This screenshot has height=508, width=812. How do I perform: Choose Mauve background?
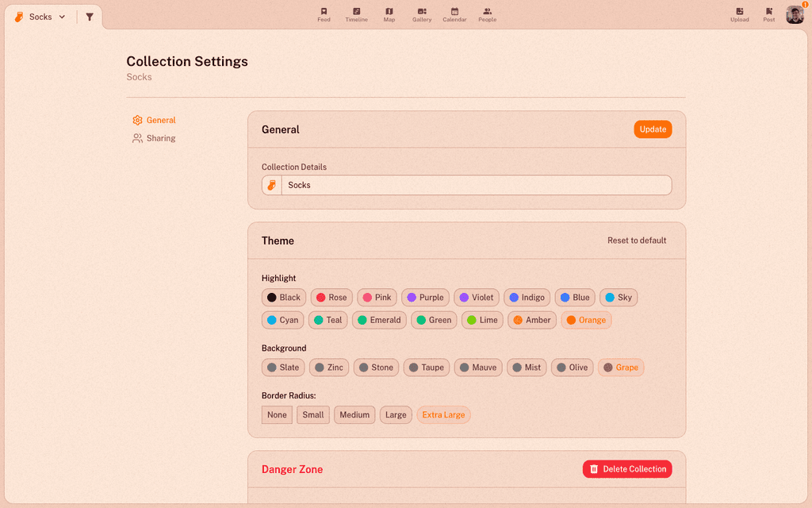[478, 368]
